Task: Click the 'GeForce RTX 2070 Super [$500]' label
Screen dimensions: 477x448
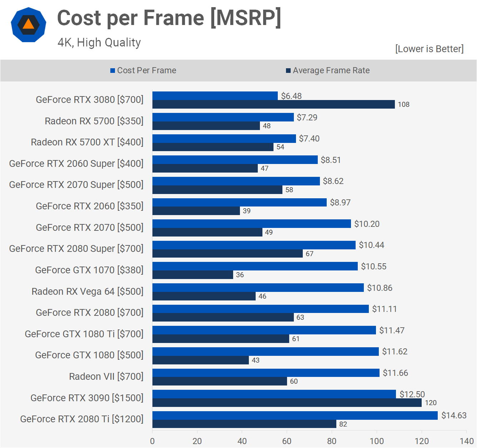Action: [76, 185]
